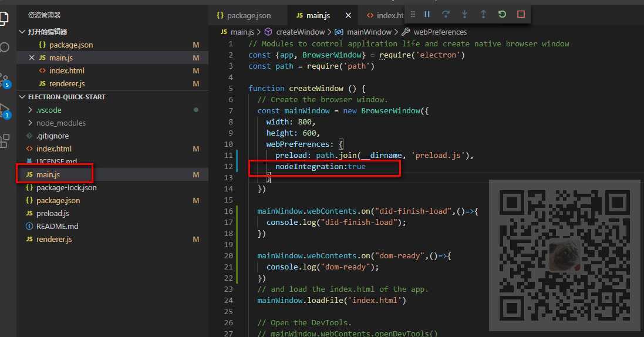
Task: Pause debugging from debug toolbar
Action: (427, 14)
